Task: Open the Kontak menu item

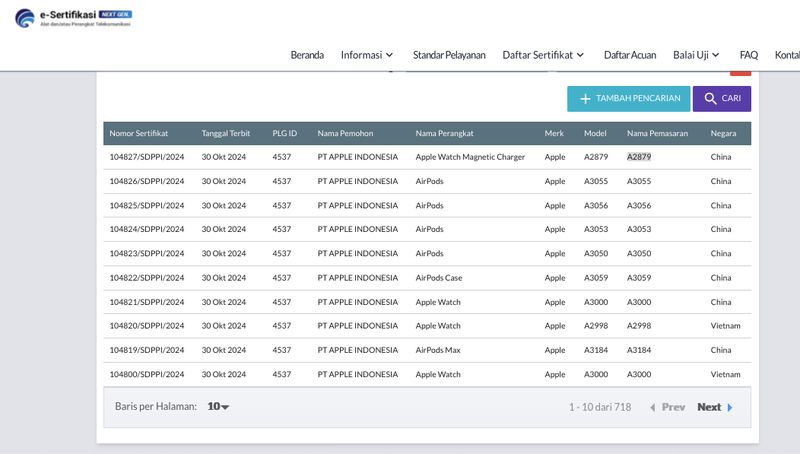Action: point(787,55)
